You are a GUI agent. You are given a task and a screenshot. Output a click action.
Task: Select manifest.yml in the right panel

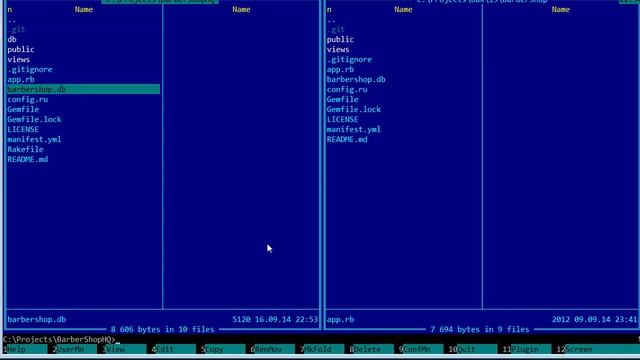tap(354, 129)
